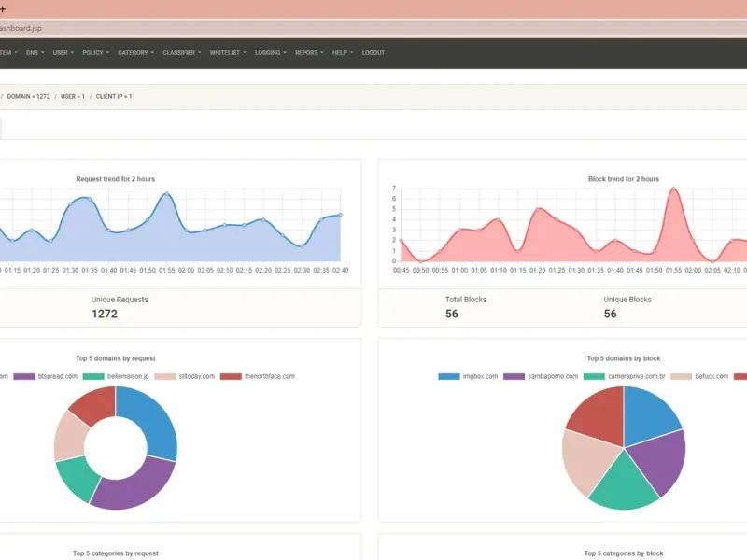Screen dimensions: 747x560
Task: Open a new browser tab with plus icon
Action: (3, 8)
